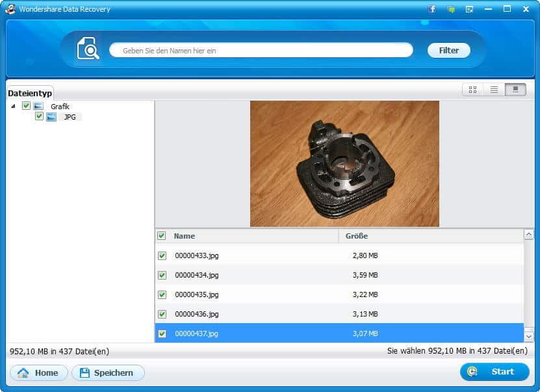Screen dimensions: 540x392
Task: Sort files by the Größe column header
Action: [x=357, y=236]
